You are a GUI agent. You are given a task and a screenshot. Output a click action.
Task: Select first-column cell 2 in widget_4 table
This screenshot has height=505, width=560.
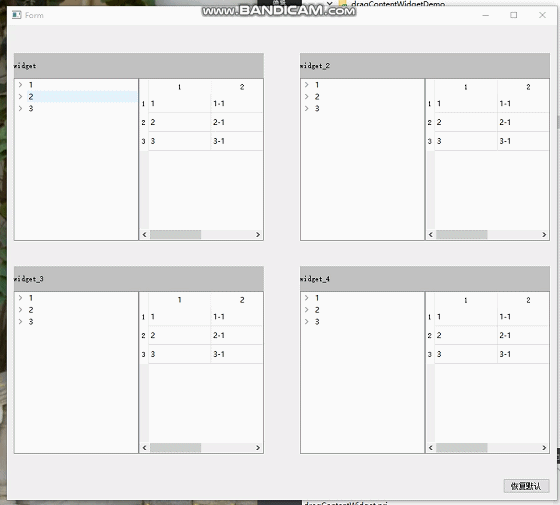pos(466,335)
